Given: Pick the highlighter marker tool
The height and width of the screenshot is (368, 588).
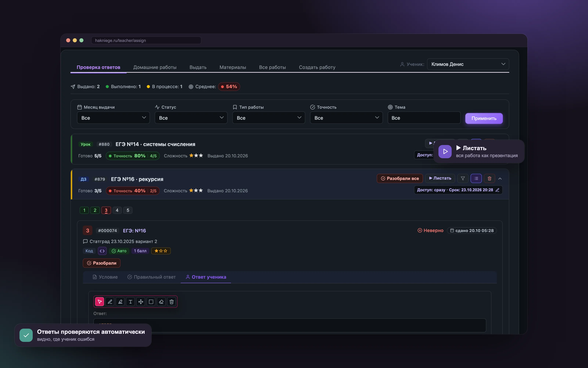Looking at the screenshot, I should tap(120, 302).
